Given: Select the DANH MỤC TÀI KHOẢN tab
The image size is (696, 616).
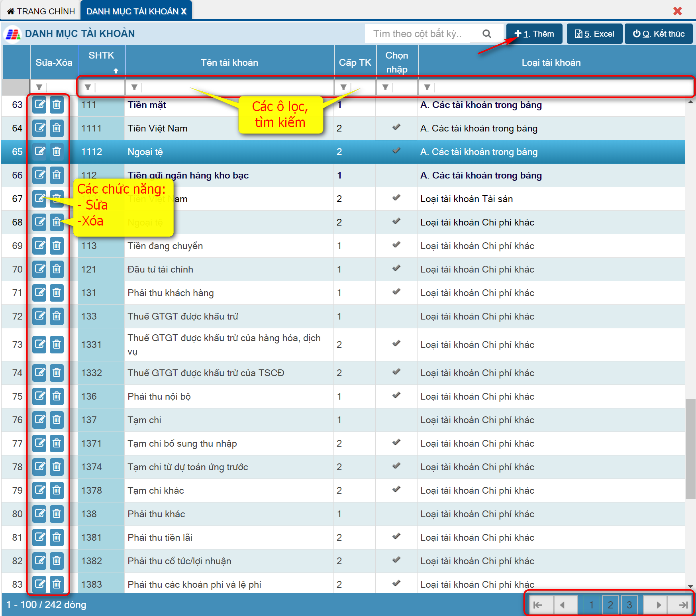Looking at the screenshot, I should point(132,11).
